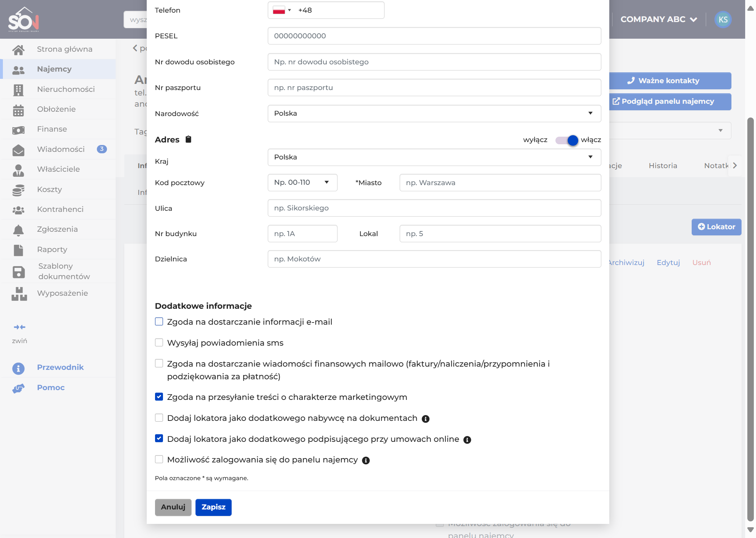
Task: Click info icon beside dodatkowego nabywcę option
Action: pos(426,419)
